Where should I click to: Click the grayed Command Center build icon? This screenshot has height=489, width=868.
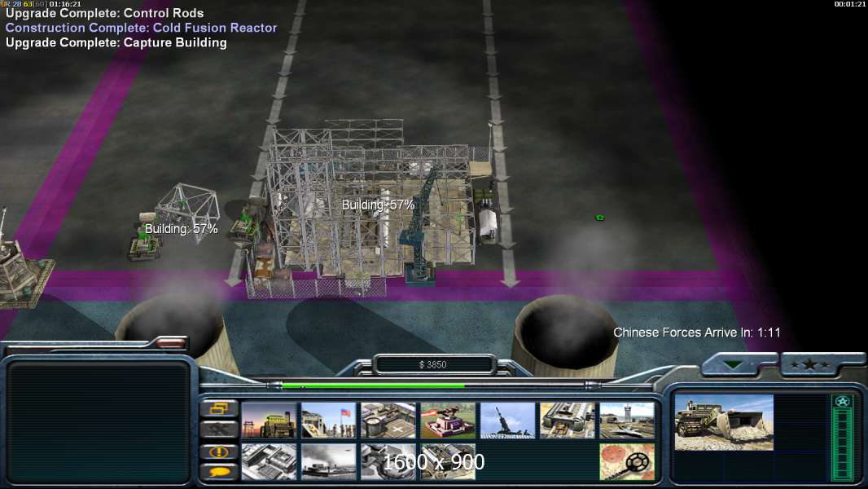[x=448, y=461]
